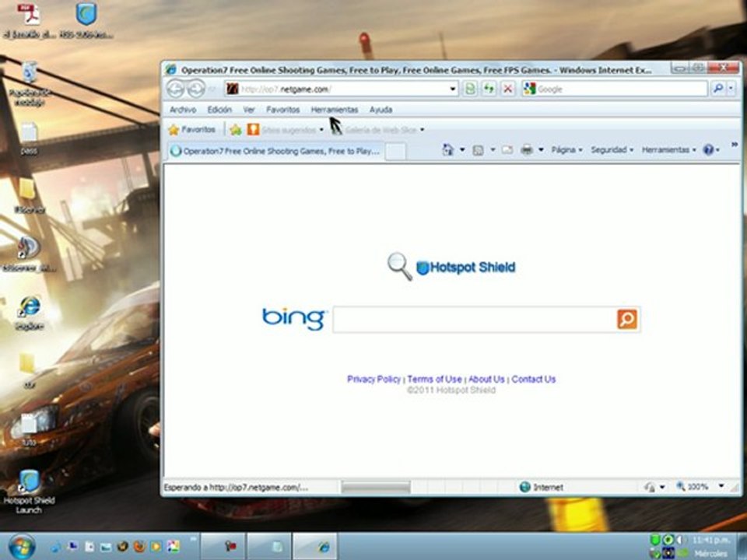Open the Terms of Use link

pyautogui.click(x=434, y=379)
